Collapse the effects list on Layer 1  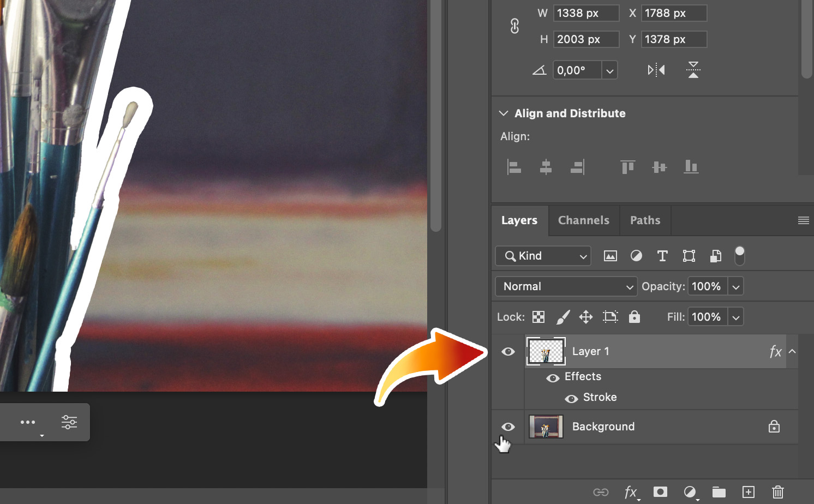(x=792, y=351)
